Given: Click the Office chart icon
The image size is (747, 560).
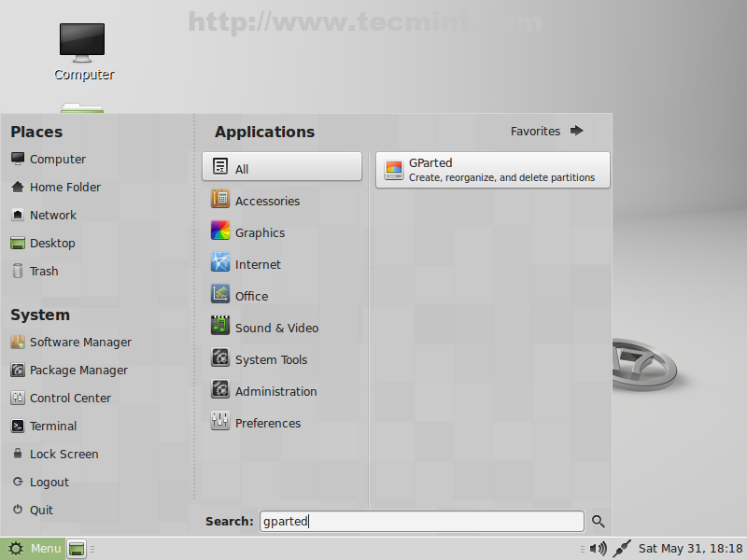Looking at the screenshot, I should (220, 294).
